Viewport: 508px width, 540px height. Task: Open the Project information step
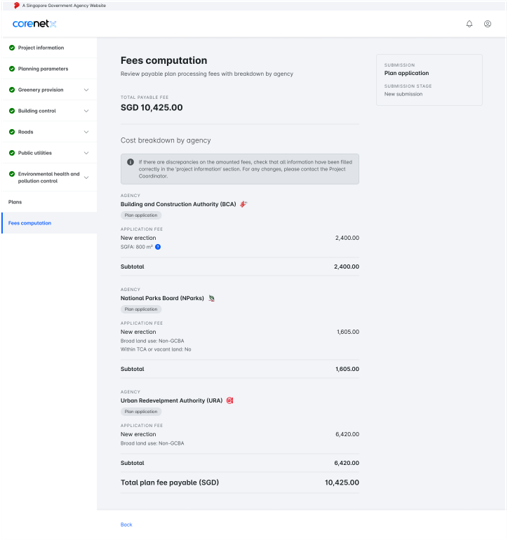tap(41, 48)
